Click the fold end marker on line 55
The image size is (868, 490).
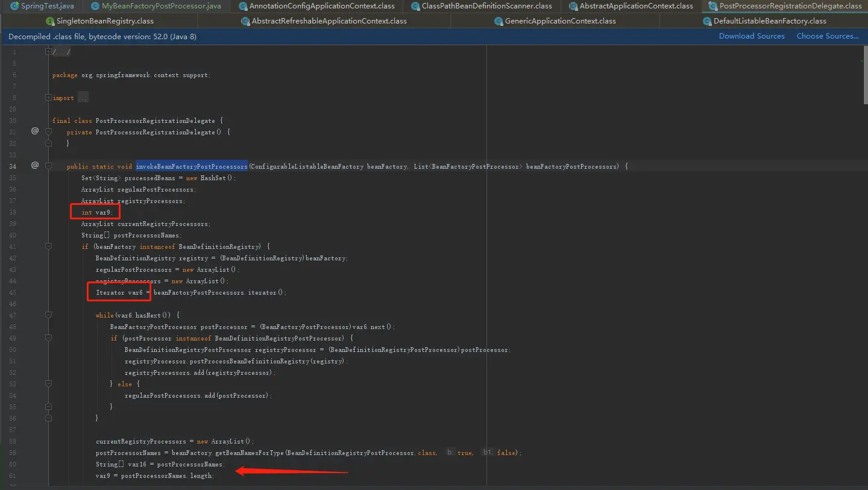(x=49, y=407)
